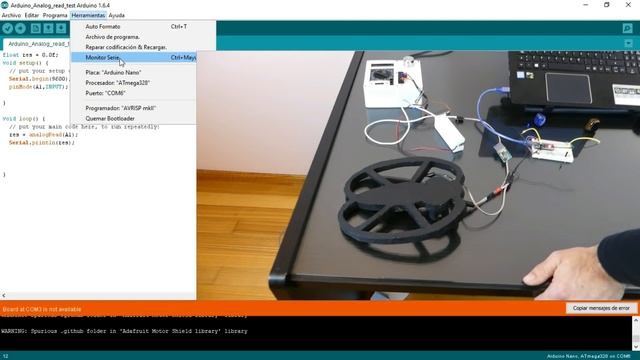Open the Programa menu

[55, 15]
